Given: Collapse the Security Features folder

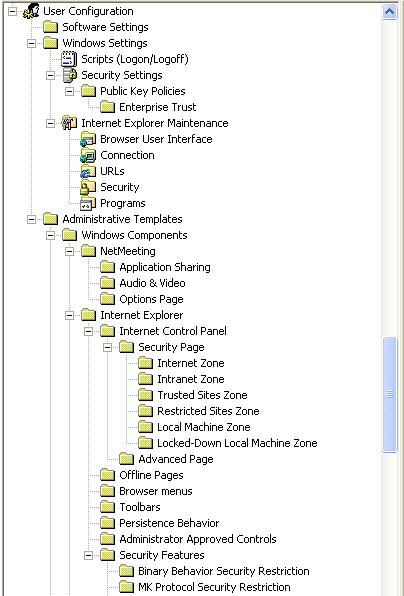Looking at the screenshot, I should click(x=89, y=556).
